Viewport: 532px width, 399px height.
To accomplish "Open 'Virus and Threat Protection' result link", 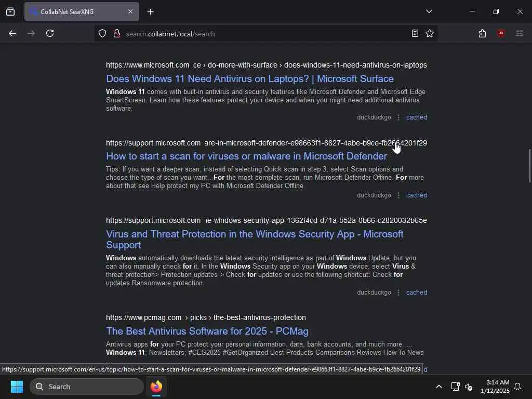I will click(255, 240).
